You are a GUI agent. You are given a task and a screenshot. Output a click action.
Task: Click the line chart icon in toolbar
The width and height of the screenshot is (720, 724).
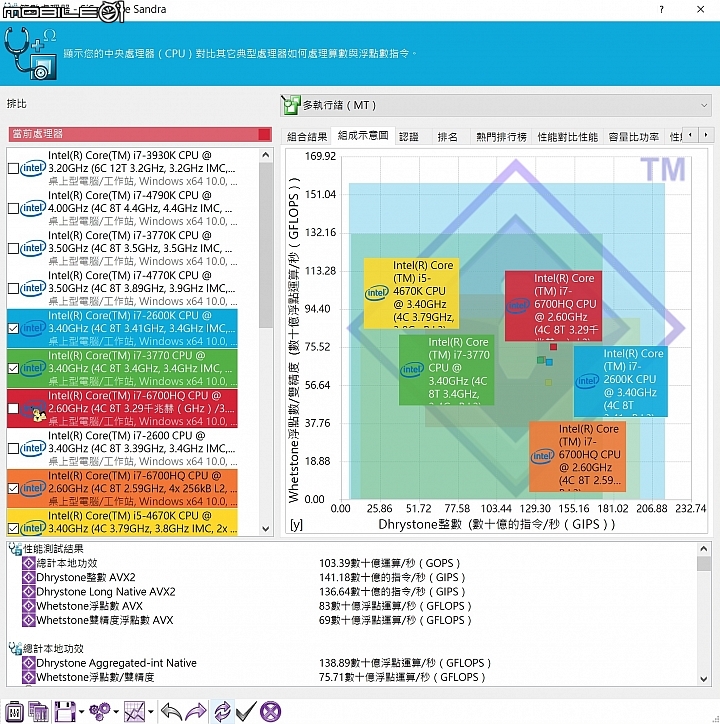click(x=134, y=712)
